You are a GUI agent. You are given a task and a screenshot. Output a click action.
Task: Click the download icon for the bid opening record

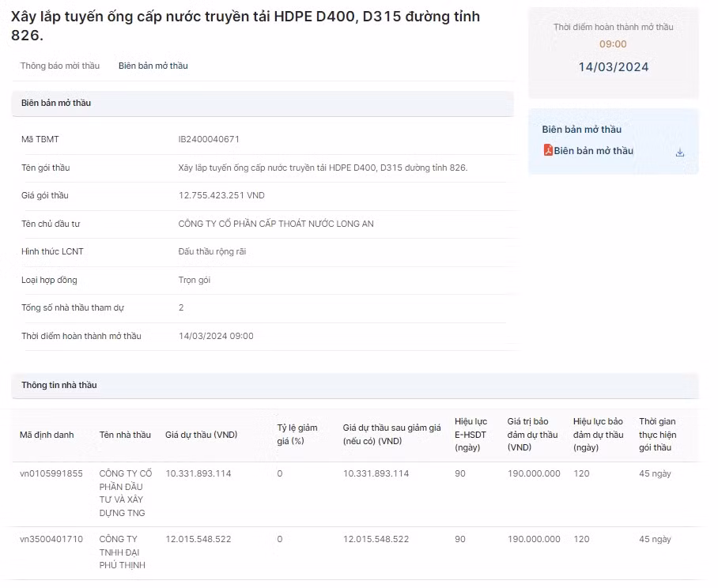[679, 153]
